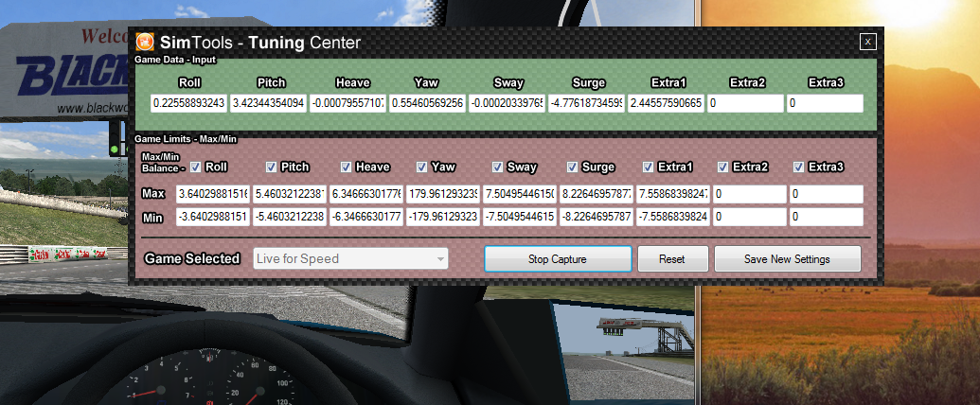Click the Stop Capture button
Image resolution: width=980 pixels, height=405 pixels.
[x=558, y=258]
